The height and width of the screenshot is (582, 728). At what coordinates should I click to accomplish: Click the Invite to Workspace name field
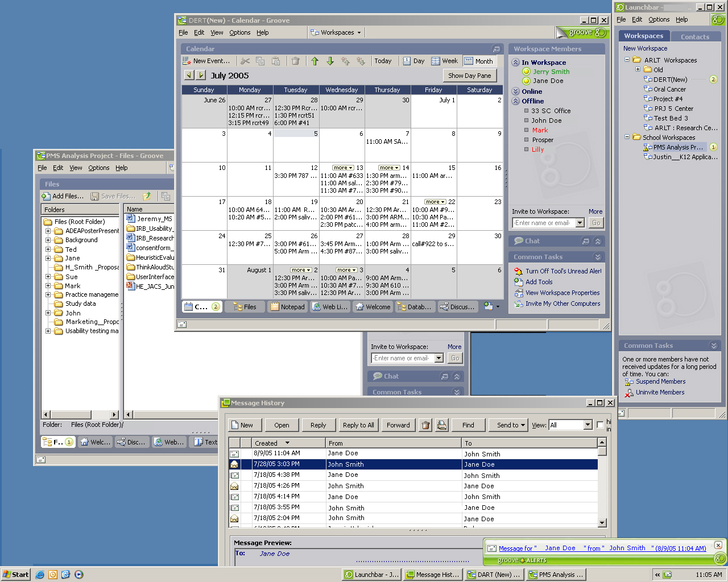tap(543, 223)
